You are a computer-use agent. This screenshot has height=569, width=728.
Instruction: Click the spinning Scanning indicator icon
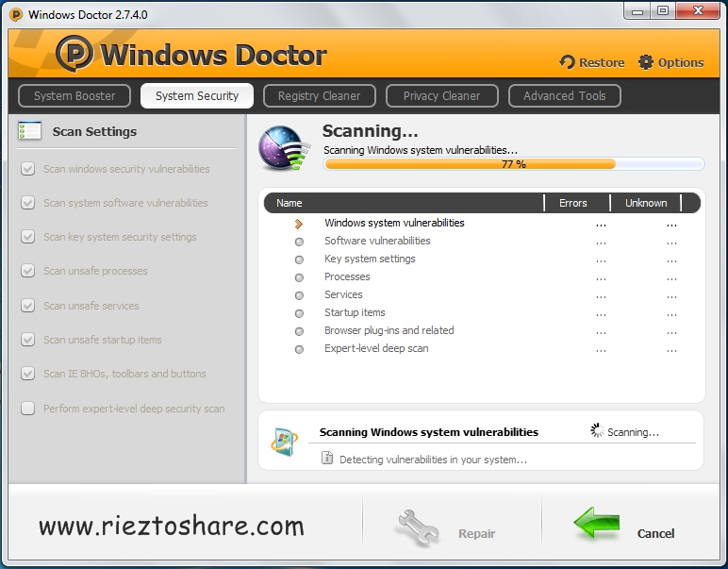[597, 430]
